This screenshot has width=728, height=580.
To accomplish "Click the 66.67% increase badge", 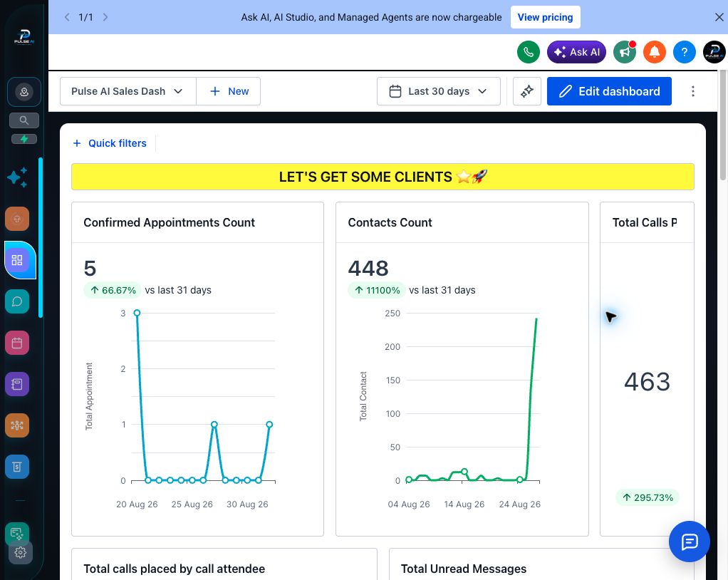I will [x=113, y=290].
